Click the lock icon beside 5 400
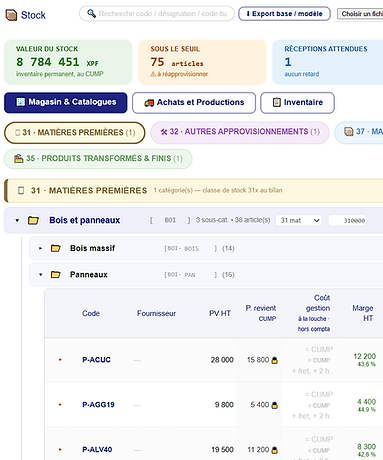 click(x=275, y=405)
